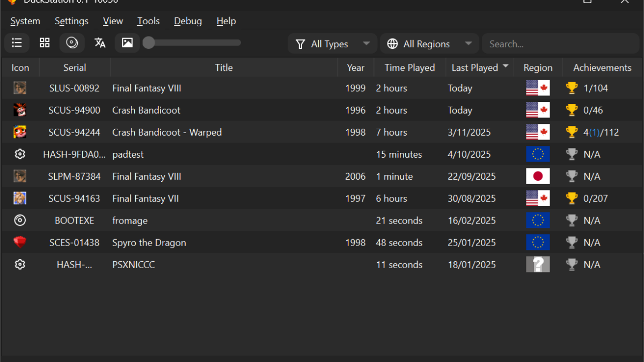Switch to game grid view
The image size is (644, 362).
(x=45, y=43)
